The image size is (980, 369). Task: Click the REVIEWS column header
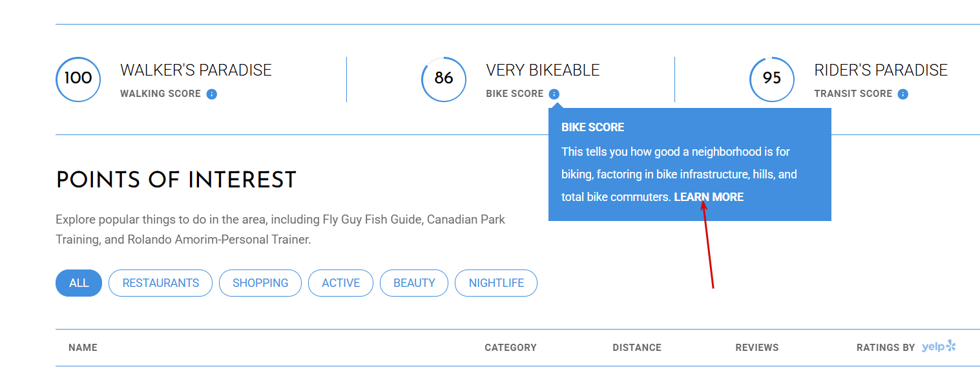pos(757,348)
